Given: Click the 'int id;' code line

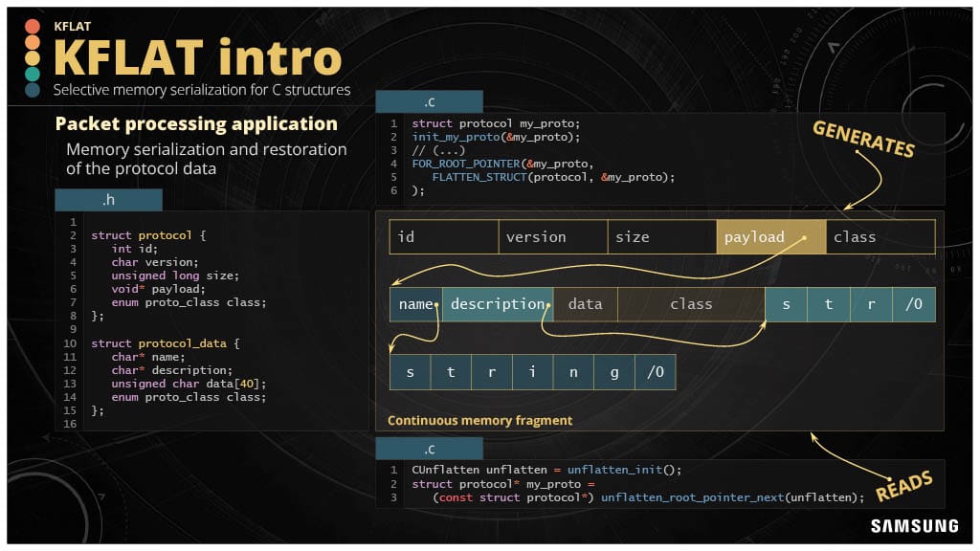Looking at the screenshot, I should point(134,249).
